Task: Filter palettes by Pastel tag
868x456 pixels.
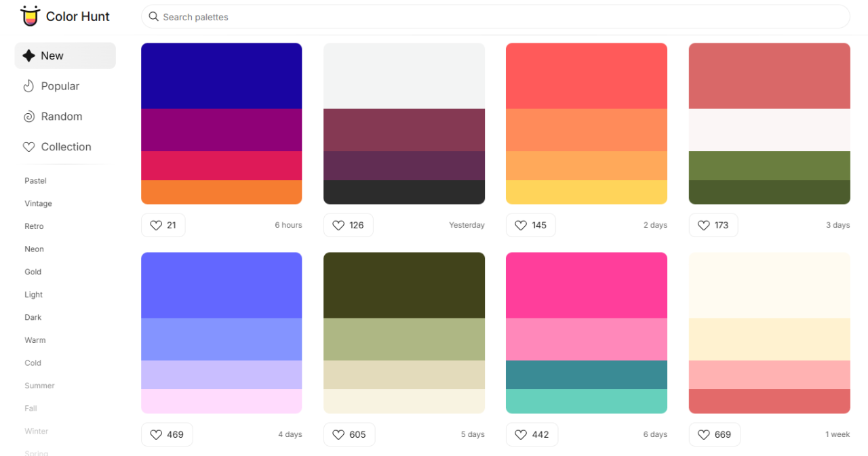Action: coord(35,181)
